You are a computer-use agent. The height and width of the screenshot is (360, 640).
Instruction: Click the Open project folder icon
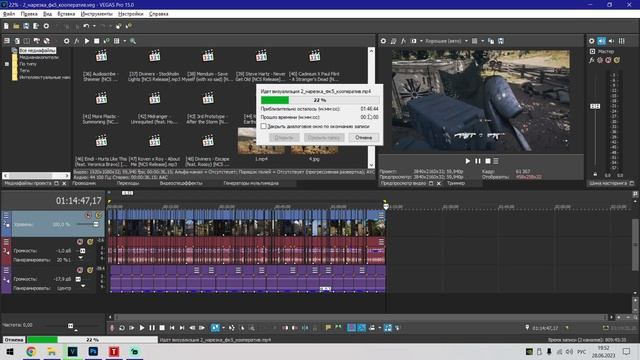pyautogui.click(x=16, y=26)
